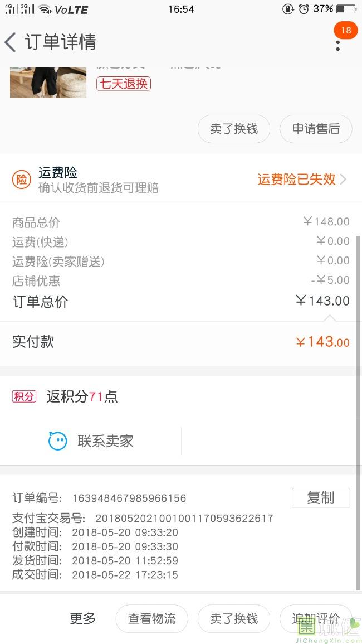Open 运费险已失效 details link
Screen dimensions: 362x644
coord(296,180)
